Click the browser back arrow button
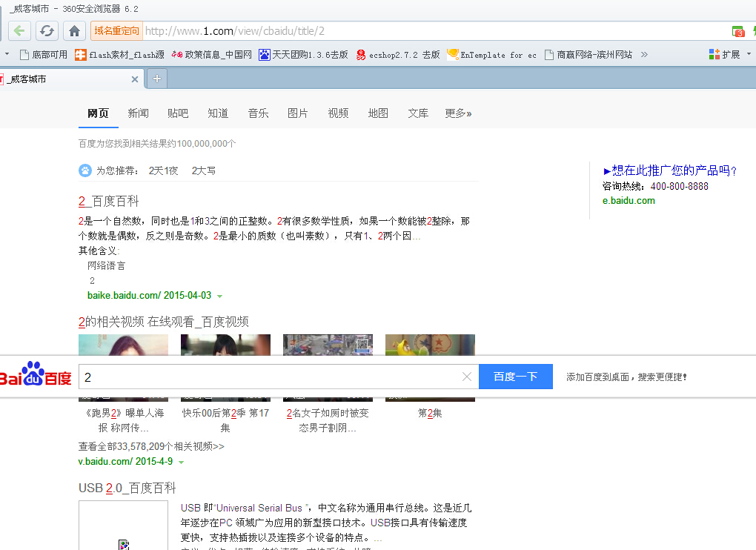 point(19,31)
